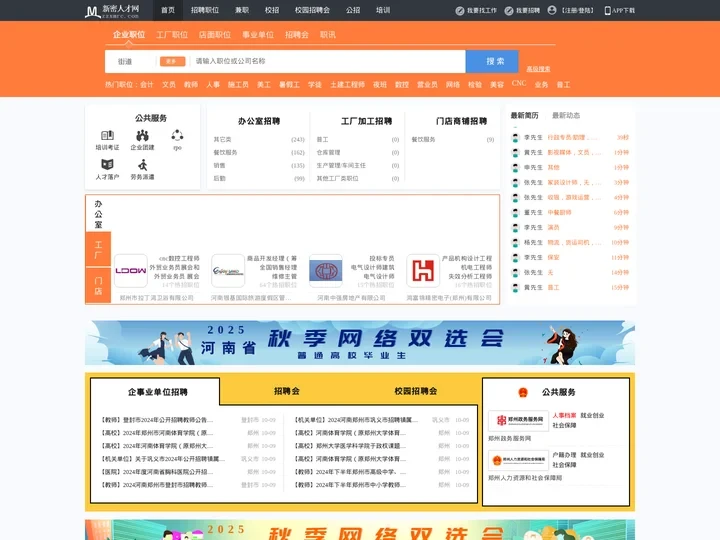The image size is (720, 540).
Task: Select the 事业单位 search tab
Action: coord(258,35)
